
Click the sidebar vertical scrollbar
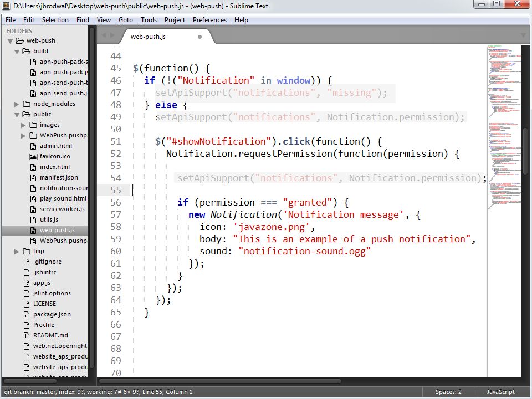click(x=92, y=198)
